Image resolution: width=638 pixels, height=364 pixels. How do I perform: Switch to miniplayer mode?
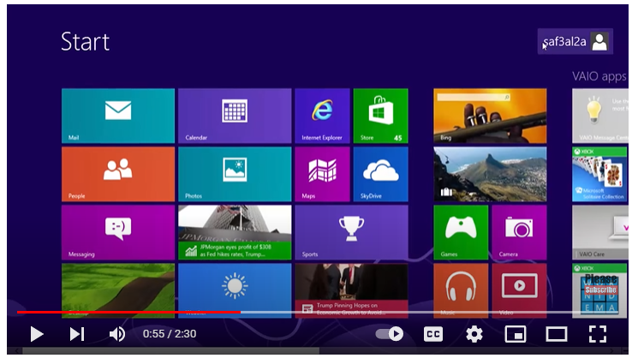[516, 334]
